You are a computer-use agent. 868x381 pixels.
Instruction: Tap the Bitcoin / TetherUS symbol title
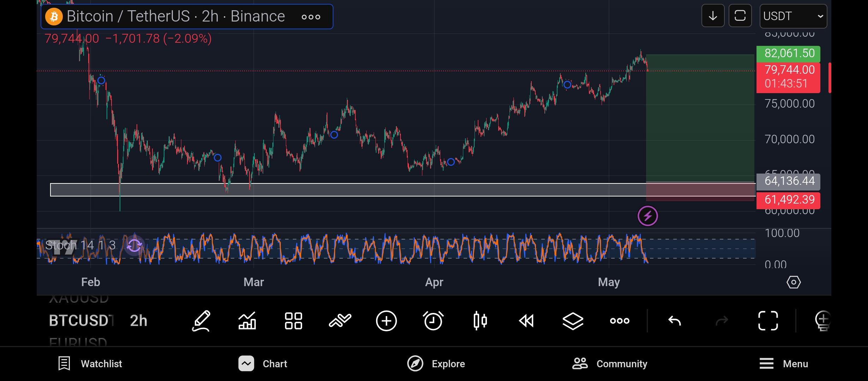coord(176,16)
